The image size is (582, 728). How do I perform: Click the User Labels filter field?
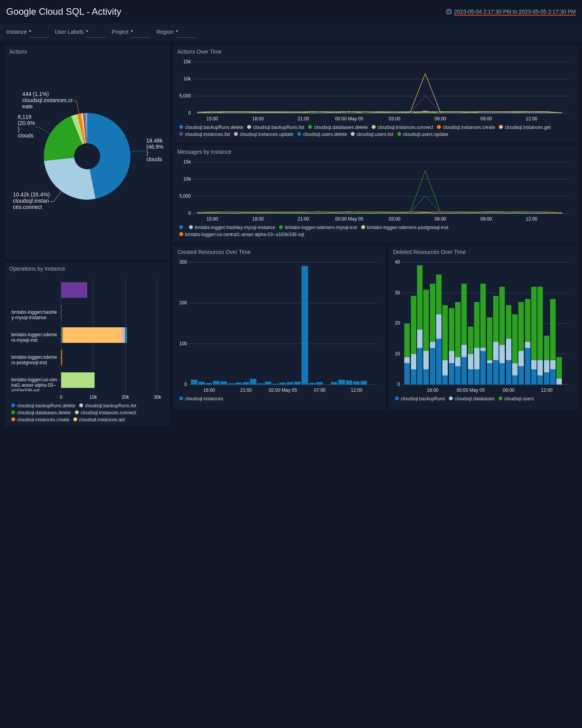click(96, 32)
